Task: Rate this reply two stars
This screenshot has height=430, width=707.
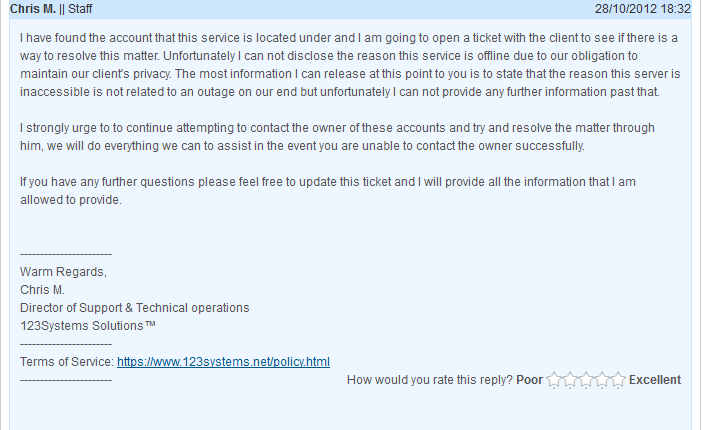Action: click(x=569, y=380)
